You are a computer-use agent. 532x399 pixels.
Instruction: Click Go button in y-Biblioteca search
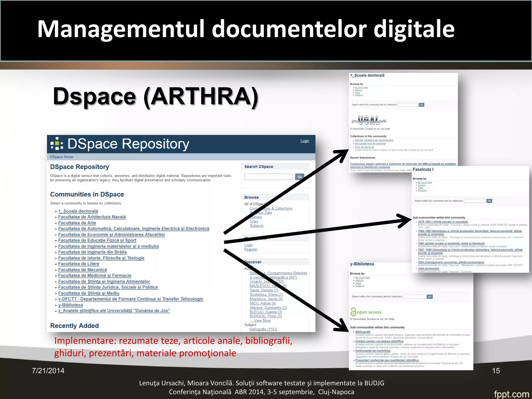click(x=430, y=296)
